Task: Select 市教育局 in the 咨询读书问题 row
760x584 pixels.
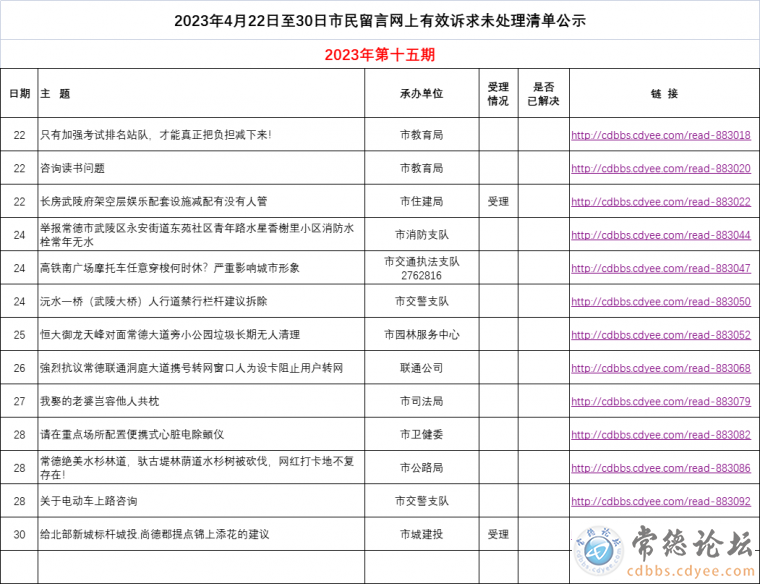Action: tap(421, 168)
